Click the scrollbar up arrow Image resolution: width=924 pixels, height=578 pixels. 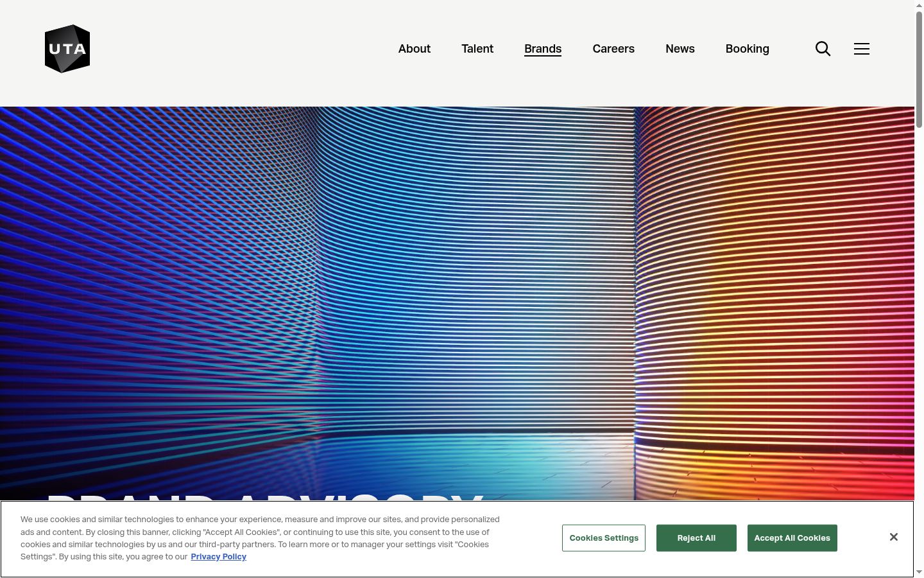point(919,4)
